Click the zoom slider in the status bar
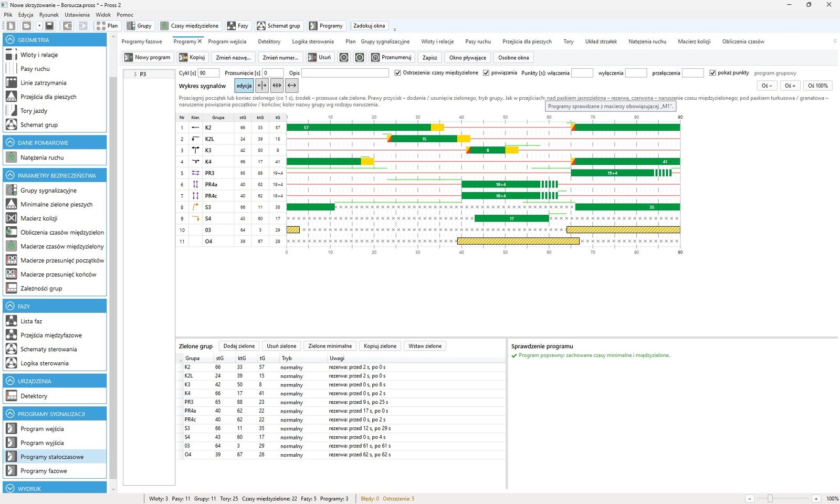This screenshot has width=840, height=504. (770, 499)
